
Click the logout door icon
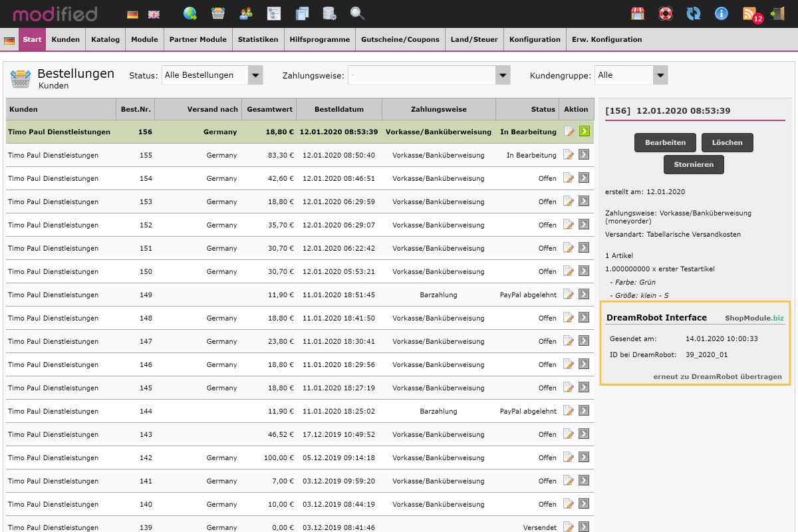(777, 13)
